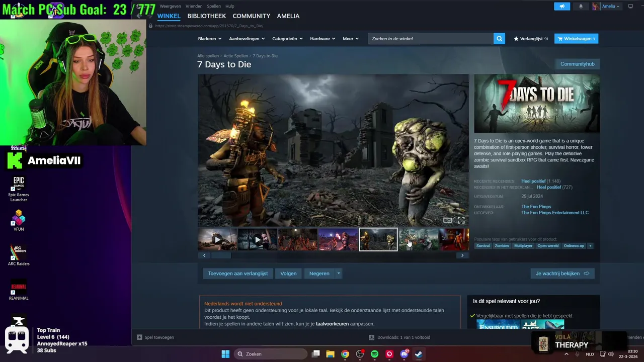Open Epic Games Launcher desktop icon
Screen dimensions: 644x362
pos(19,189)
